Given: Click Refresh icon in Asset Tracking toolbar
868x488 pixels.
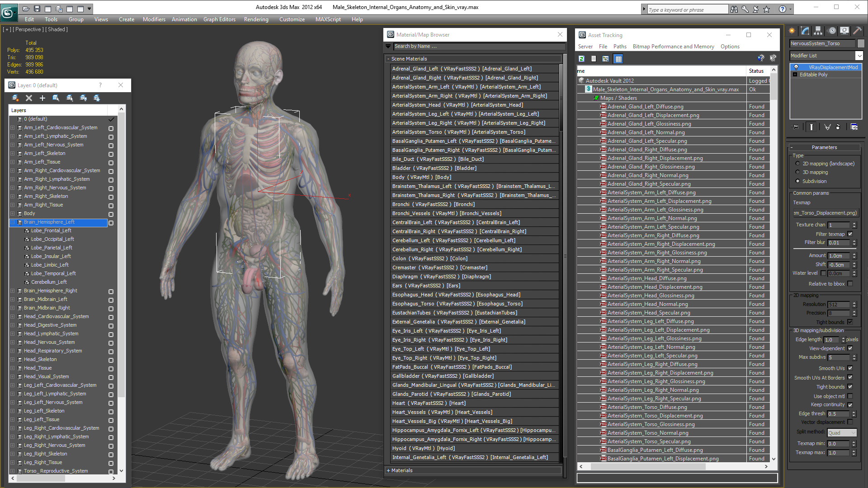Looking at the screenshot, I should [582, 59].
